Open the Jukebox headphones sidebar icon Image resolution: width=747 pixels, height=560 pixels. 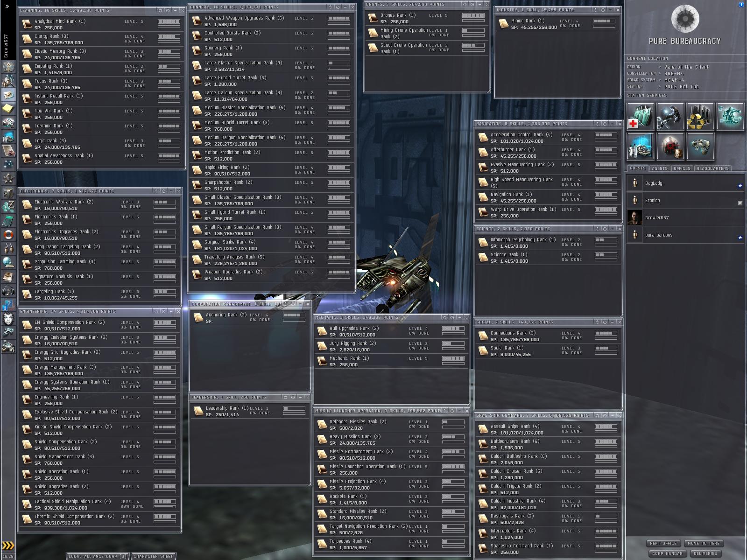(x=8, y=291)
